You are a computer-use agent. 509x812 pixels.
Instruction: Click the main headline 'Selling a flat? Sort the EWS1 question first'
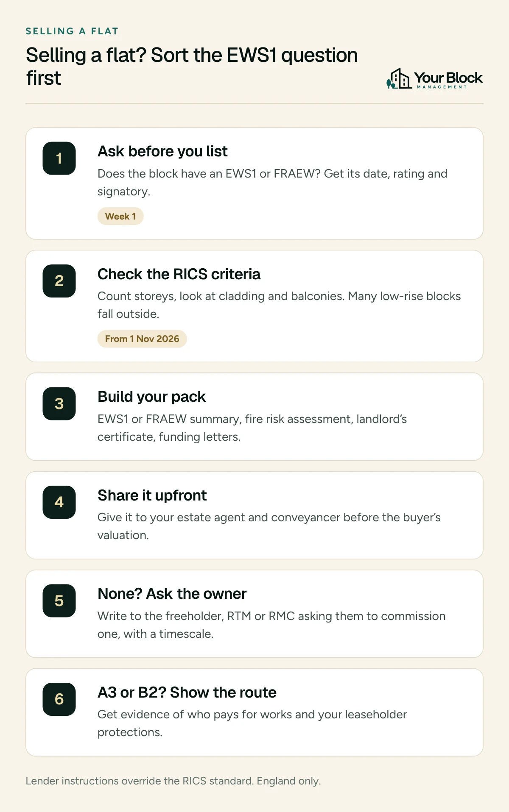[x=192, y=67]
